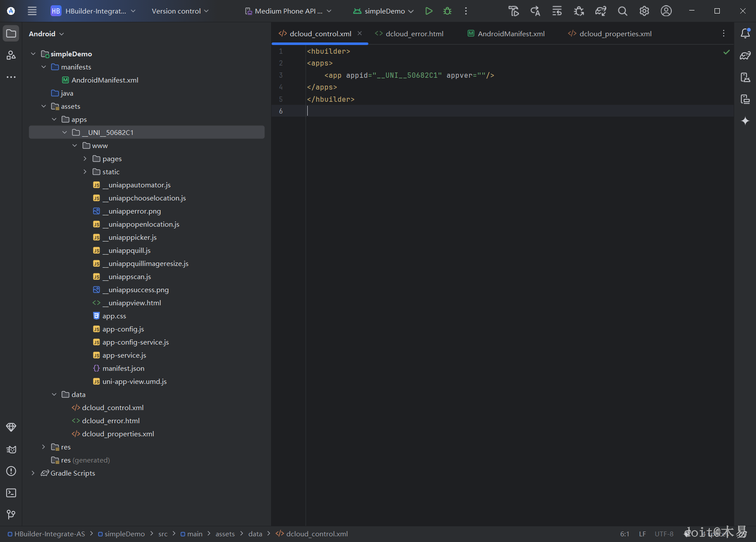Open the IDE settings gear
Viewport: 756px width, 542px height.
coord(644,11)
